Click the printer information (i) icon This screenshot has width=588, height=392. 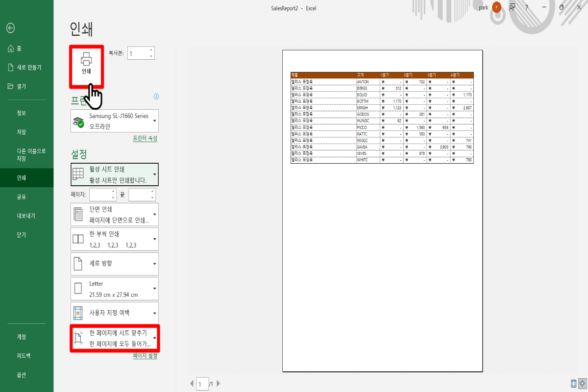point(156,97)
